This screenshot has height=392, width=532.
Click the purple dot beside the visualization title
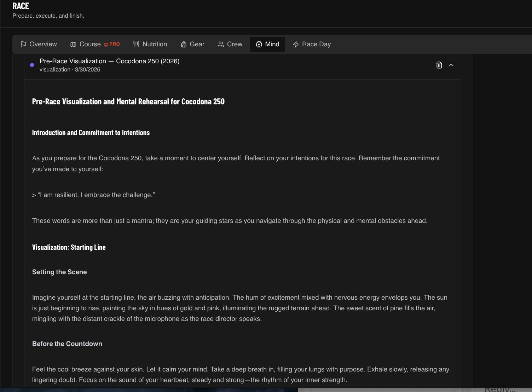(x=32, y=65)
